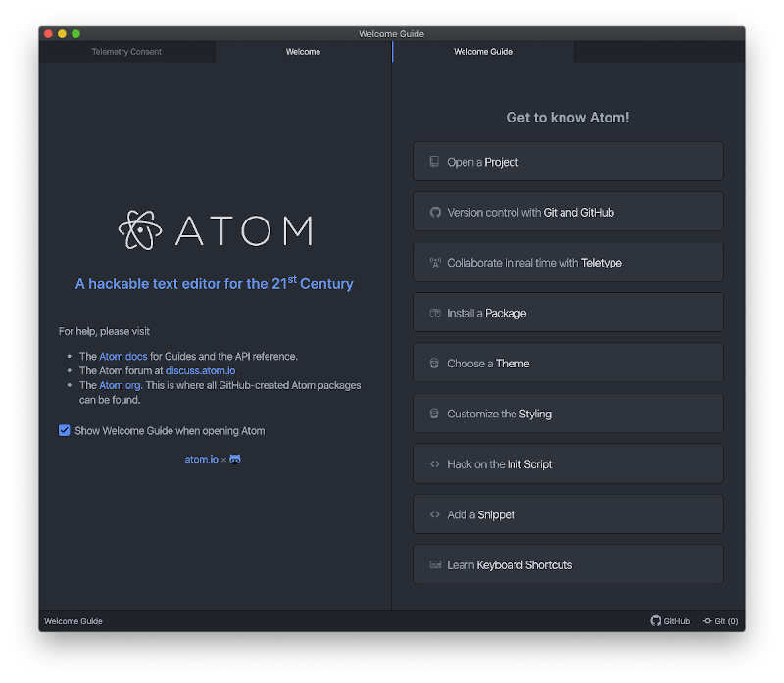Switch to the Telemetry Consent tab
This screenshot has height=683, width=784.
pyautogui.click(x=127, y=51)
